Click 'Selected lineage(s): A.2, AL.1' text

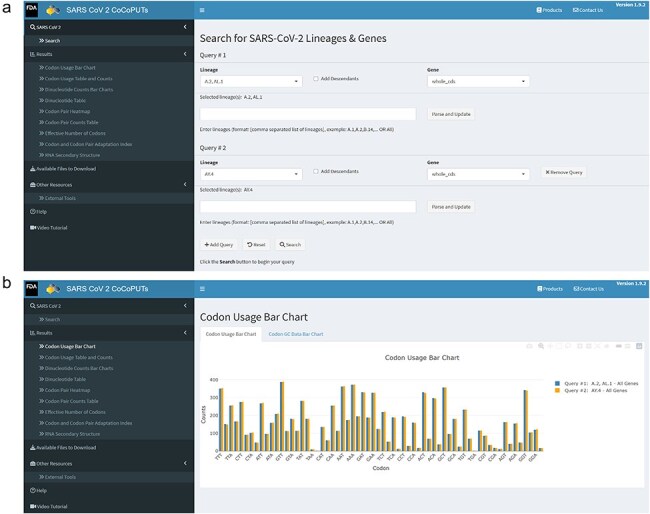(x=231, y=97)
